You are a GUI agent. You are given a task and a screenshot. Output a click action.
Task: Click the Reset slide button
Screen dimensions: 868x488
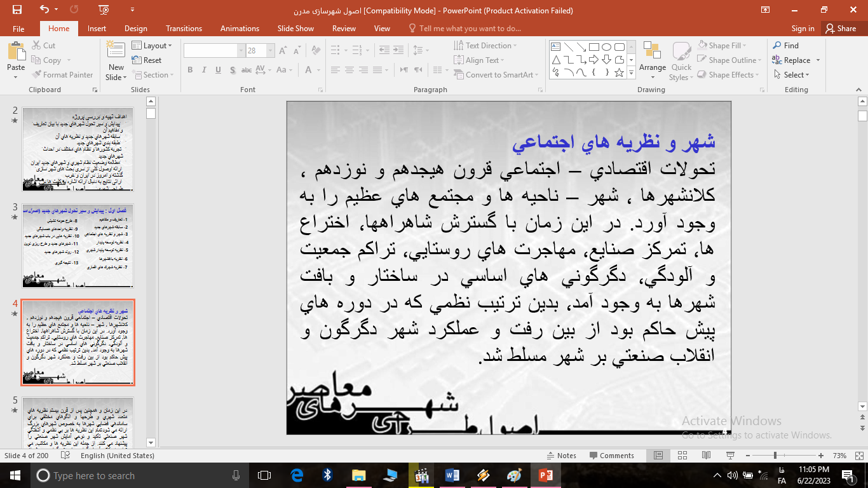pos(147,60)
